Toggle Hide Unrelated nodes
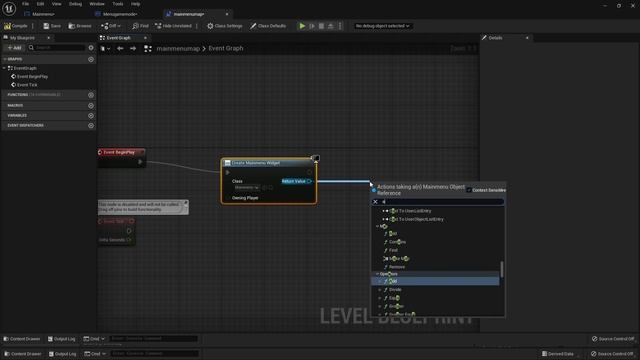 173,26
